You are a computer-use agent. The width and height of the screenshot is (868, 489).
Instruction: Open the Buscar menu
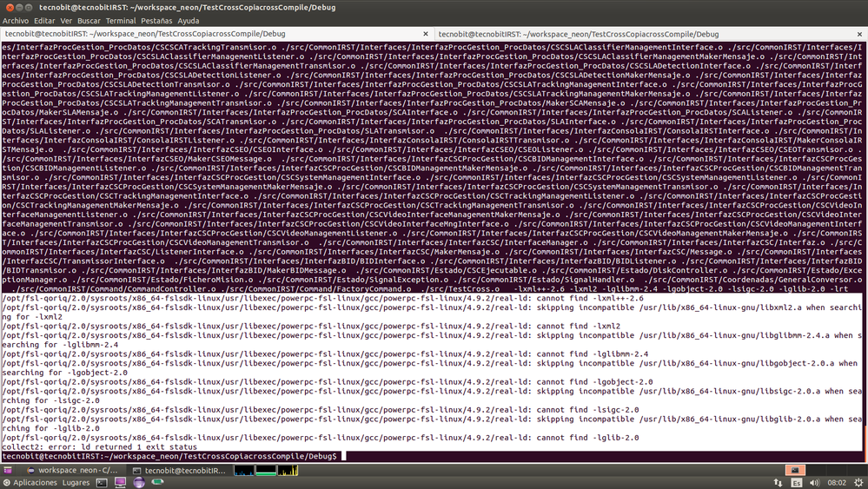pos(89,21)
